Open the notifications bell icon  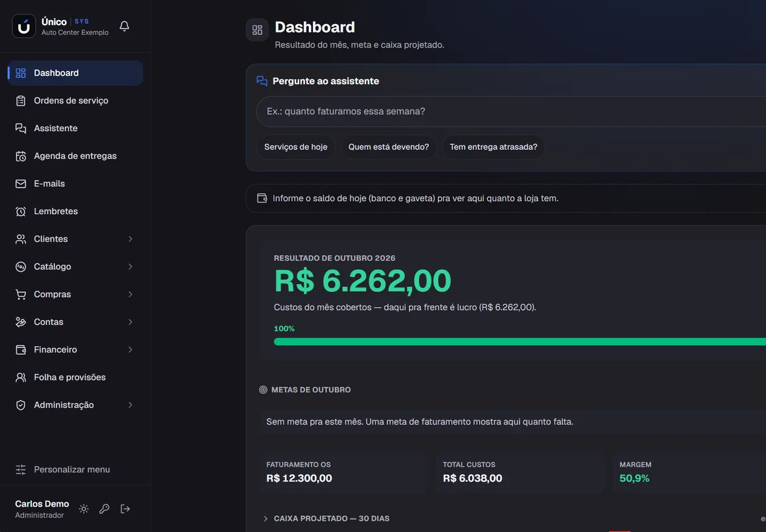(x=124, y=26)
